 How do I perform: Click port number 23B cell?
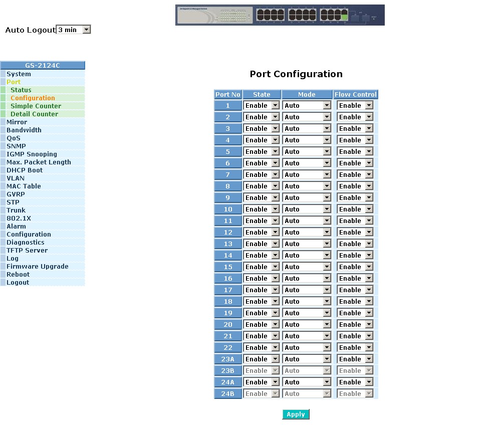(228, 371)
